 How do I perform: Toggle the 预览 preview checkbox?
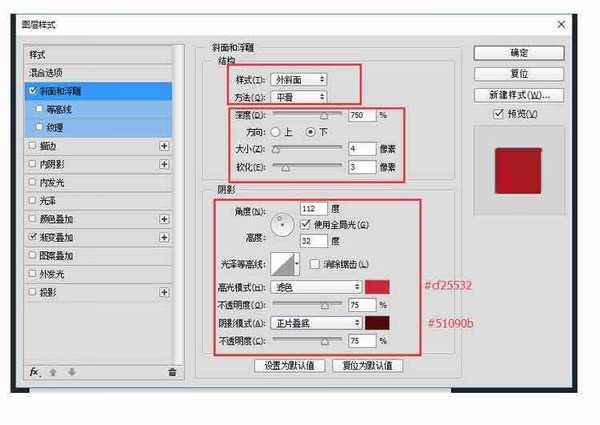click(x=498, y=114)
